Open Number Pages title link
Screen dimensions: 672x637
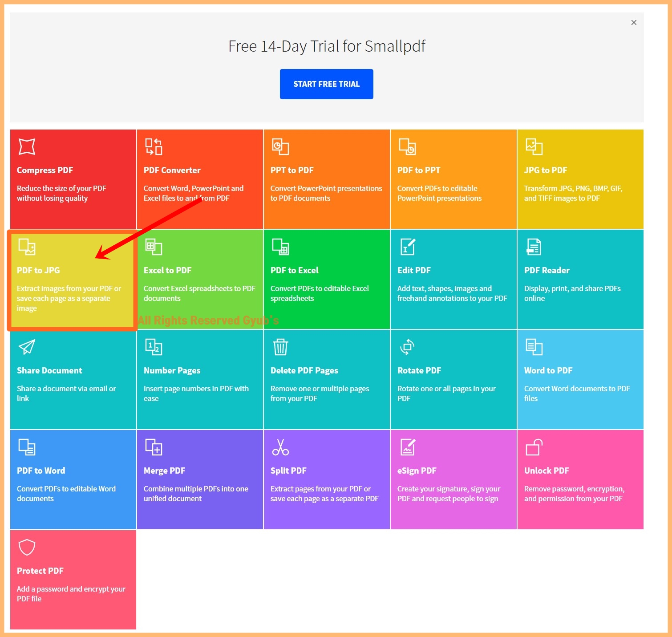[172, 371]
